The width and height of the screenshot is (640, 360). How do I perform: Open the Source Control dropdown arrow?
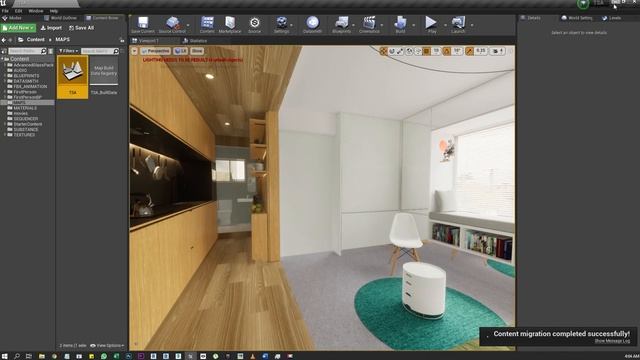point(188,25)
